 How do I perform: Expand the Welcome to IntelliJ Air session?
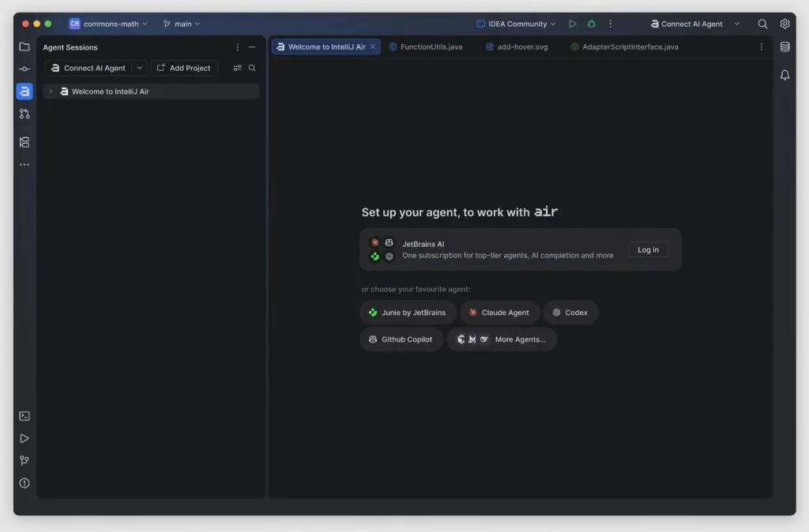point(51,92)
